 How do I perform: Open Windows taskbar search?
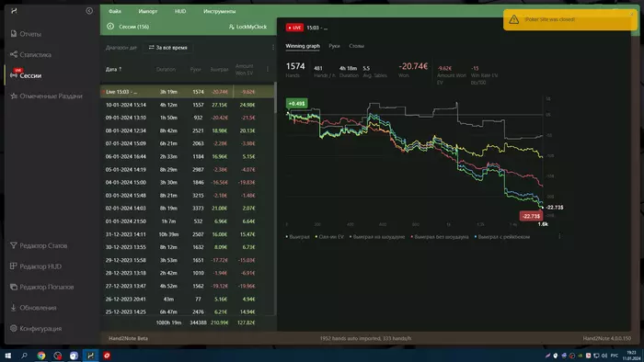24,356
